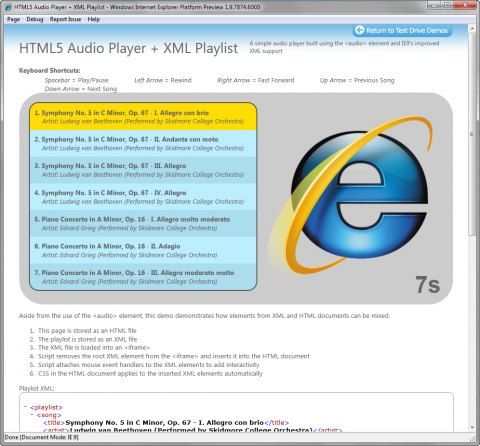Select song 2 Andante con moto
Screen dimensions: 480x446
[x=143, y=143]
